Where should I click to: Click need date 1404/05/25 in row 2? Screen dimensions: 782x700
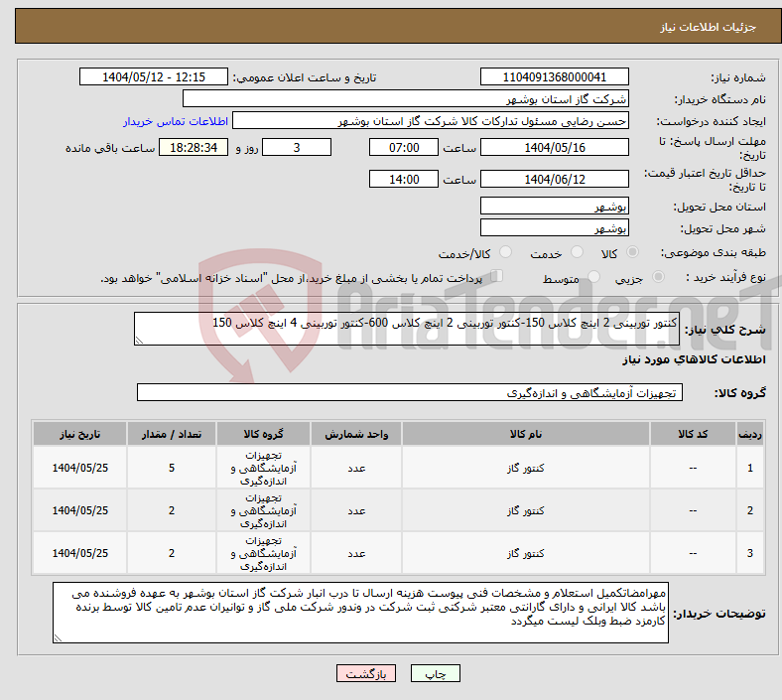[79, 511]
